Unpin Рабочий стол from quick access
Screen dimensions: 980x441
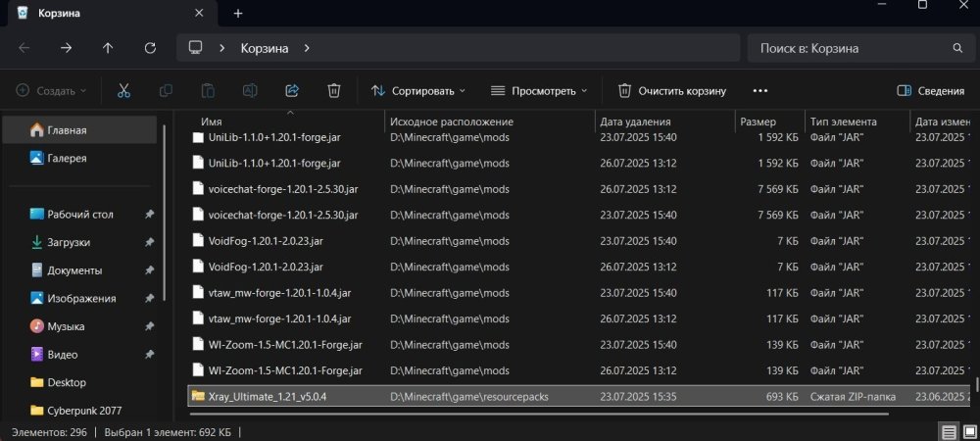pos(149,215)
